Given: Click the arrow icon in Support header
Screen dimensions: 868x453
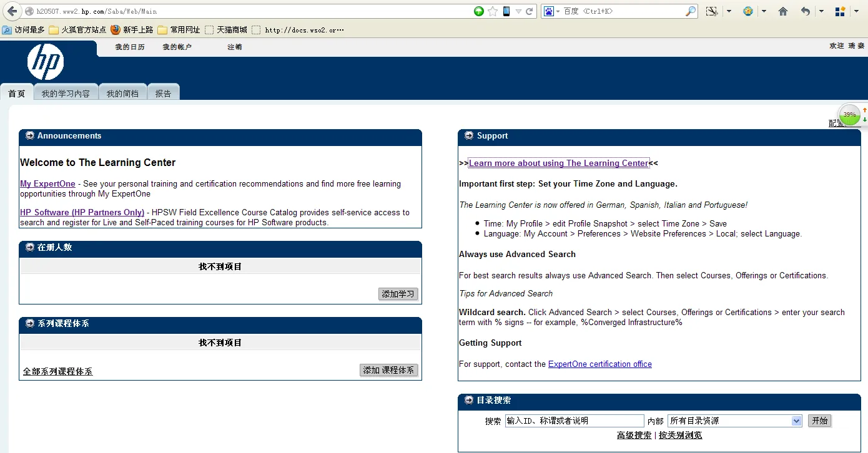Looking at the screenshot, I should pos(469,135).
